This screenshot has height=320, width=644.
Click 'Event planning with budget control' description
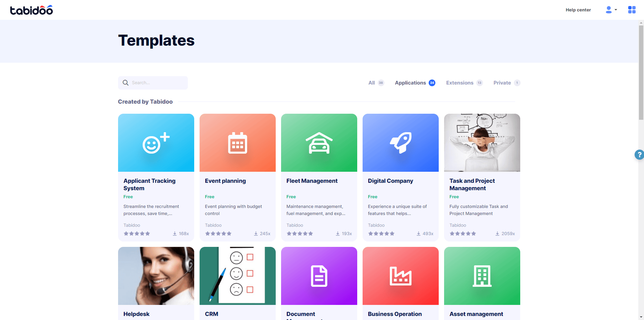233,210
